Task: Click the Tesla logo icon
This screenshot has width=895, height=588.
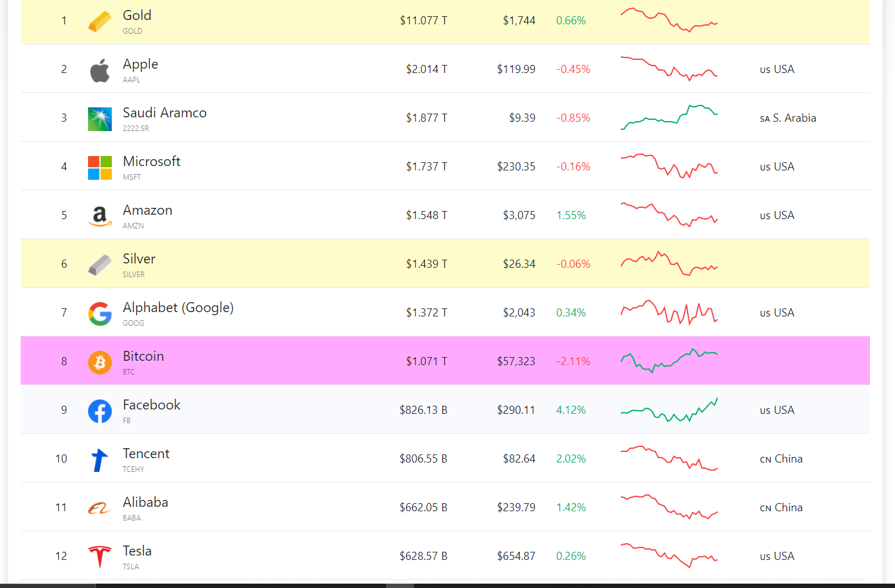Action: click(100, 557)
